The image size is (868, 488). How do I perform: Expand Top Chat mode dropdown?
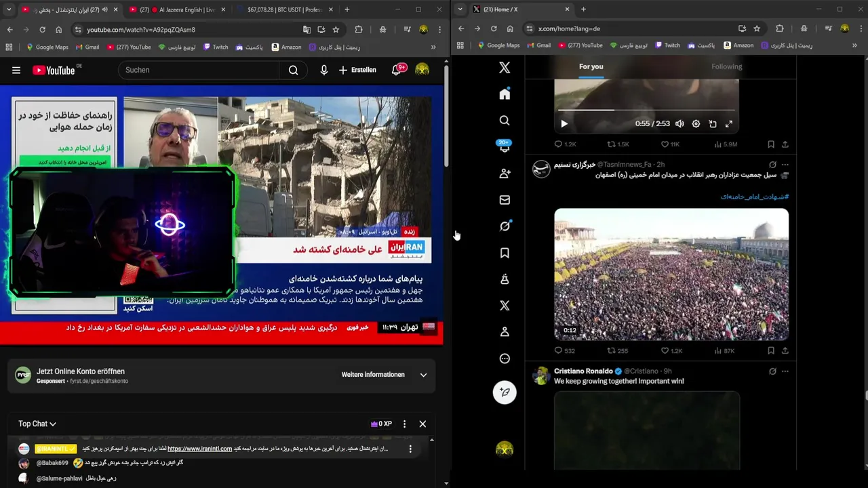37,424
